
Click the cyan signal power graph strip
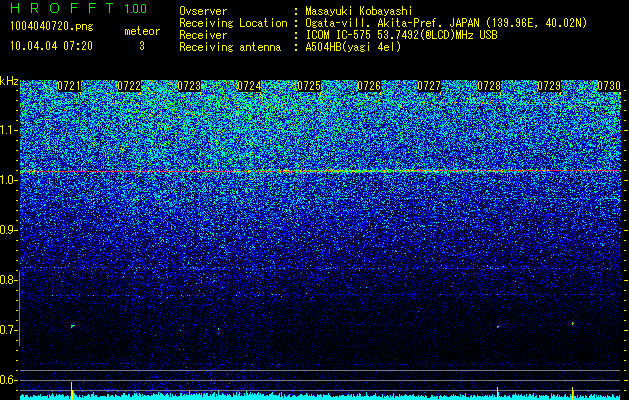pos(320,396)
